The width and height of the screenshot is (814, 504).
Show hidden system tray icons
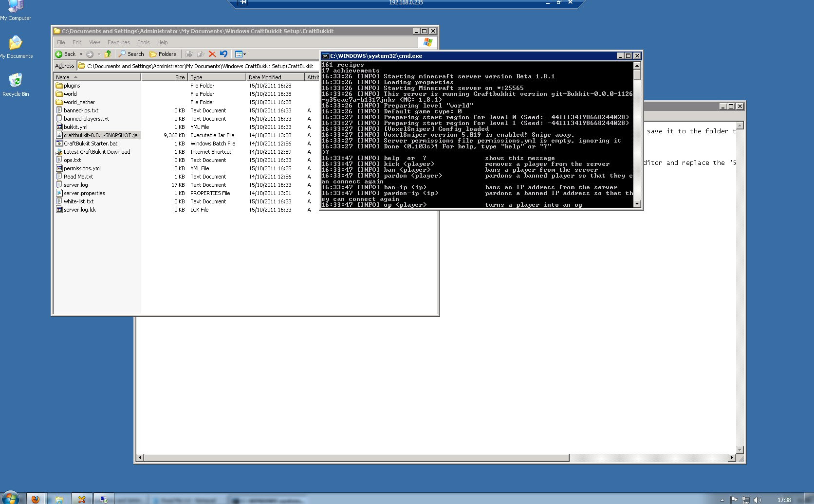(722, 500)
